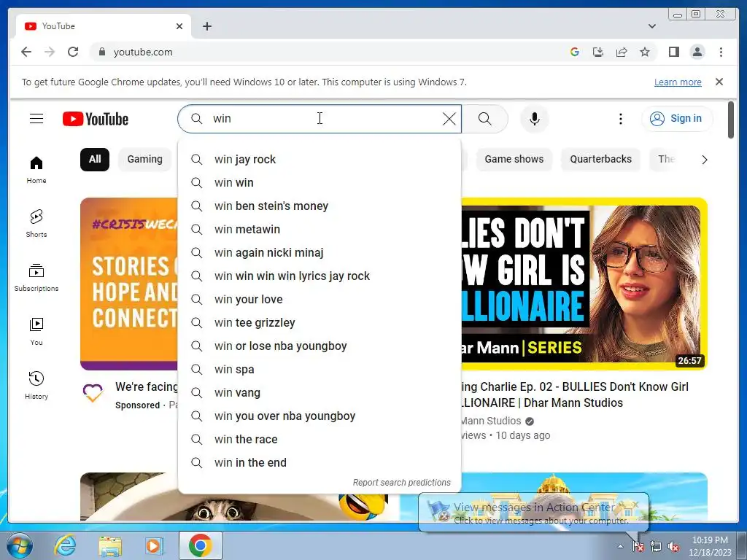747x560 pixels.
Task: Open the Dhar Mann Billionaire video thumbnail
Action: [x=584, y=284]
